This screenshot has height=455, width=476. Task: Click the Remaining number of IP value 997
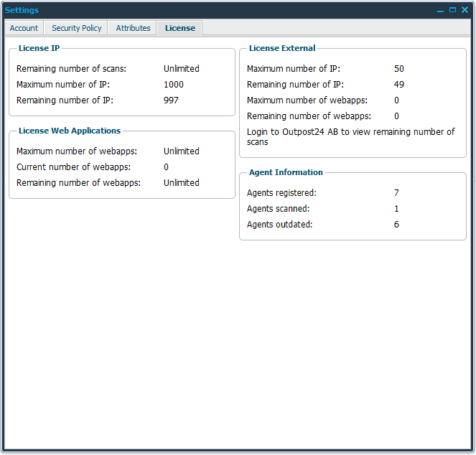171,100
